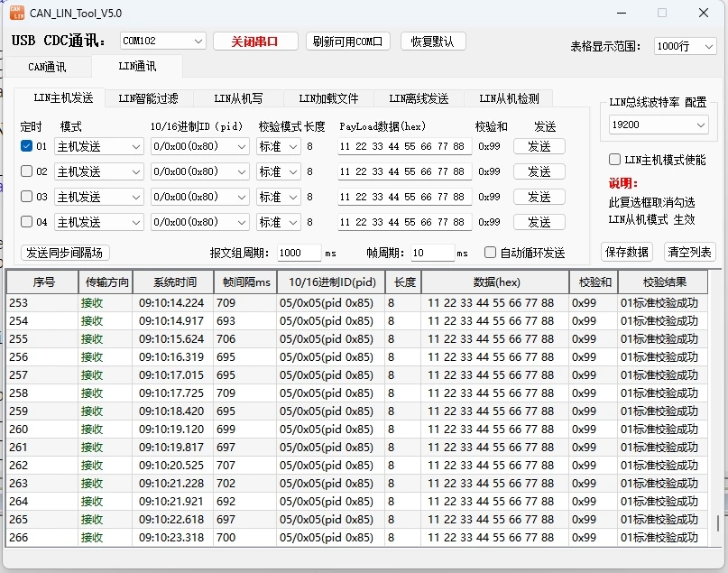Switch to the CAN通讯 tab
This screenshot has width=728, height=573.
tap(47, 67)
